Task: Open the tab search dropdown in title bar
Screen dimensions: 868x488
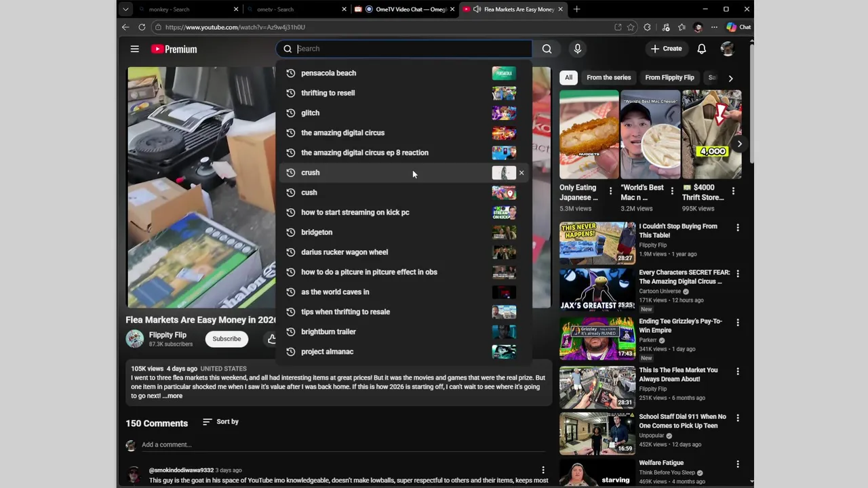Action: [125, 9]
